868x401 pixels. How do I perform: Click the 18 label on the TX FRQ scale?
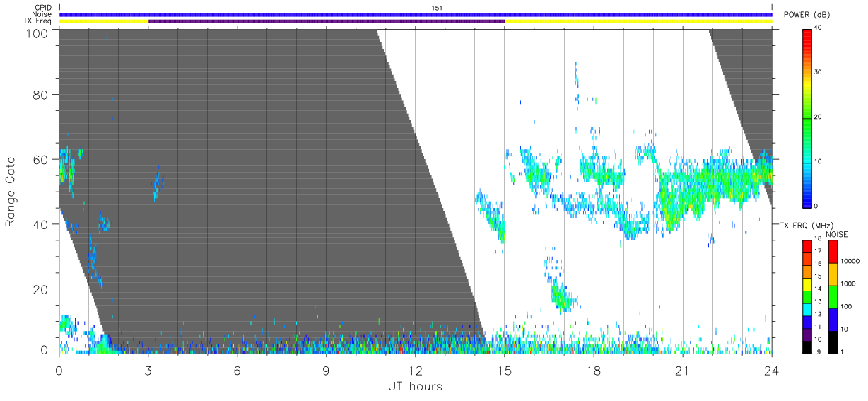pyautogui.click(x=819, y=240)
